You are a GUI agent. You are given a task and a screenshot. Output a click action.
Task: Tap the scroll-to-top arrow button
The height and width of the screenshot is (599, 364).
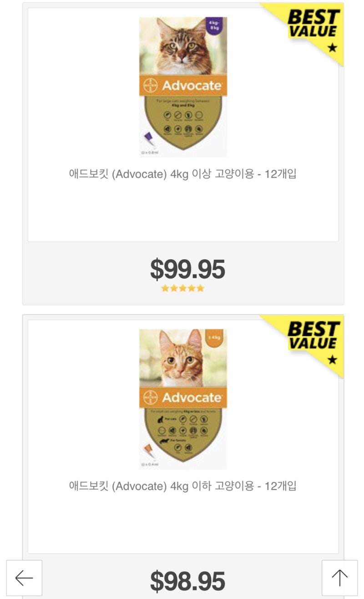339,578
